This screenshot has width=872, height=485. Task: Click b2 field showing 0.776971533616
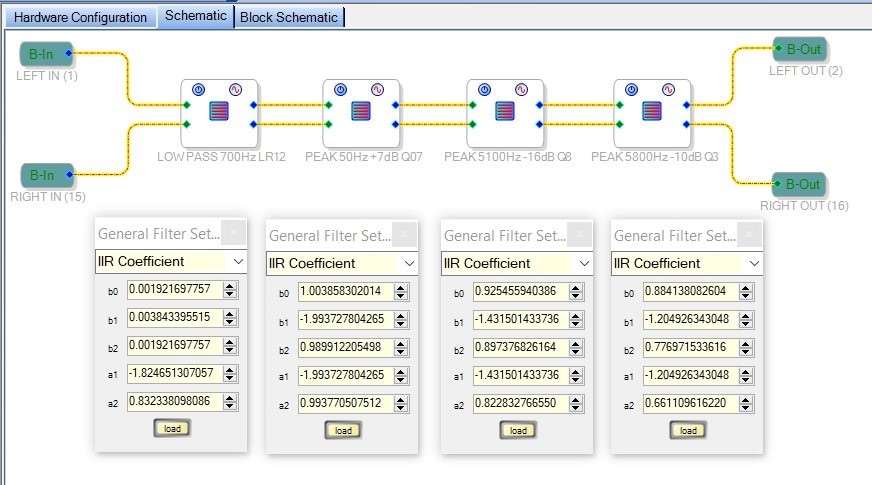click(x=691, y=347)
